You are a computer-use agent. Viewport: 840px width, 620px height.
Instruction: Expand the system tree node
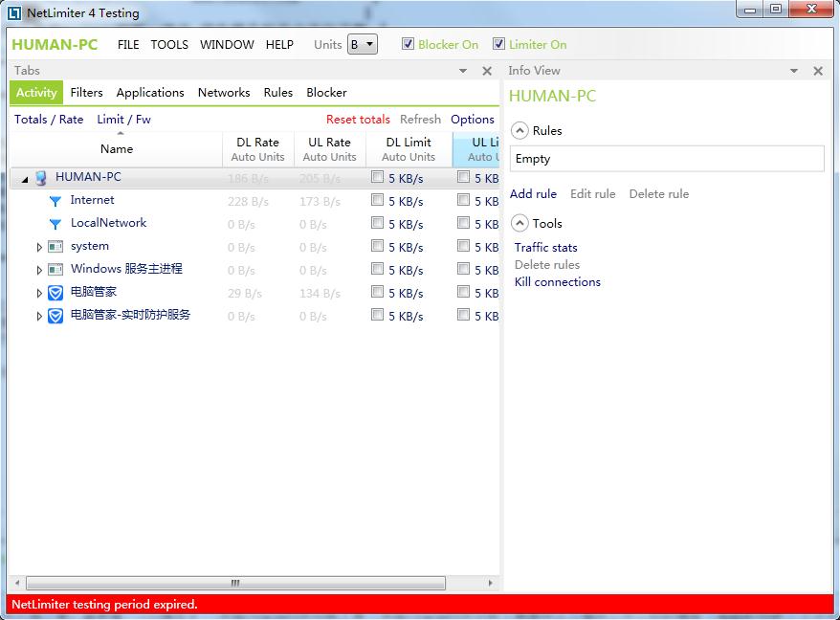[39, 247]
